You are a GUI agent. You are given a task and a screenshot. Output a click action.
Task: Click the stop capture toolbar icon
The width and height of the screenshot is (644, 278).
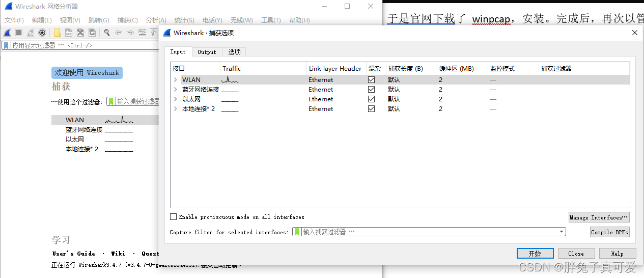pyautogui.click(x=19, y=33)
